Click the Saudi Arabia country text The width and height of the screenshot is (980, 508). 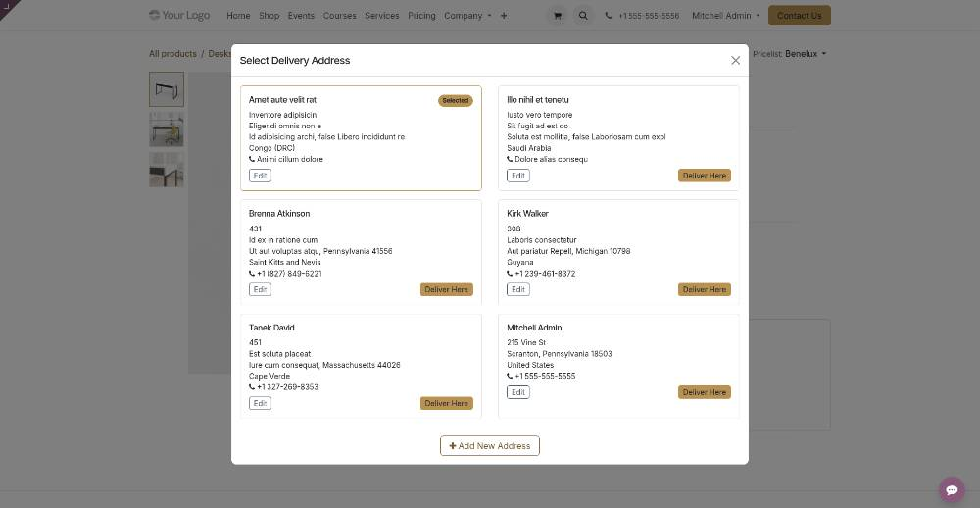(529, 148)
